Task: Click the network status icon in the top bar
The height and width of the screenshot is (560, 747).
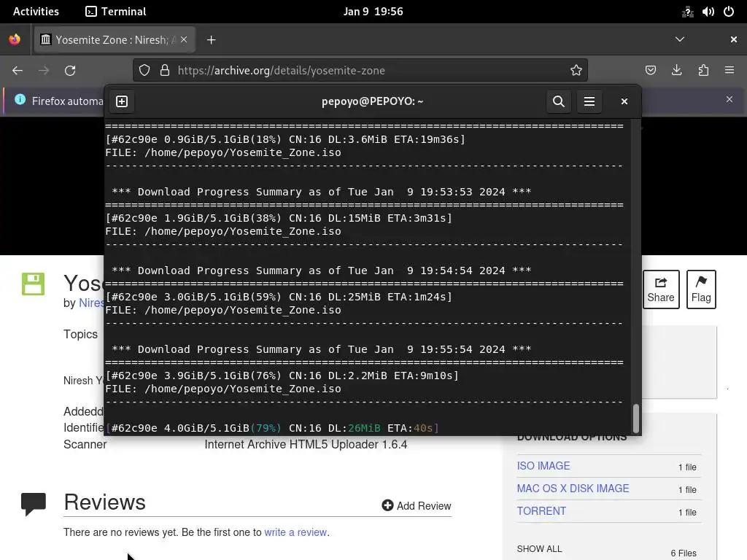Action: coord(687,12)
